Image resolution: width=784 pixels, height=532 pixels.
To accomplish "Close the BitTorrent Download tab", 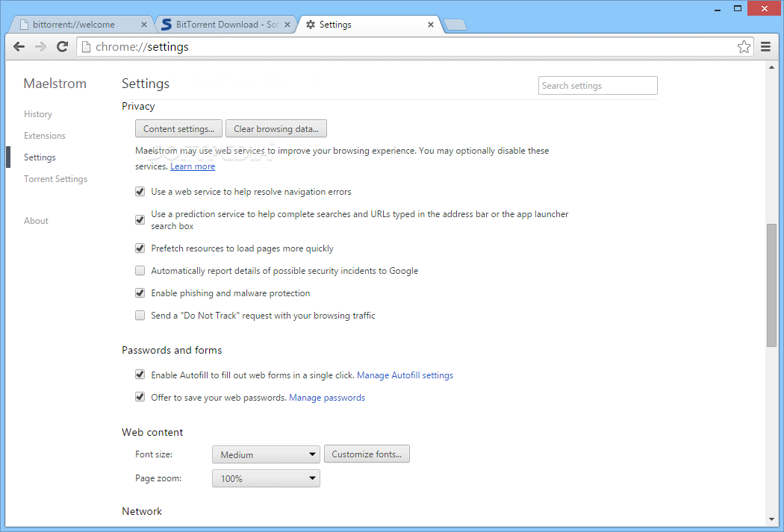I will pos(287,25).
